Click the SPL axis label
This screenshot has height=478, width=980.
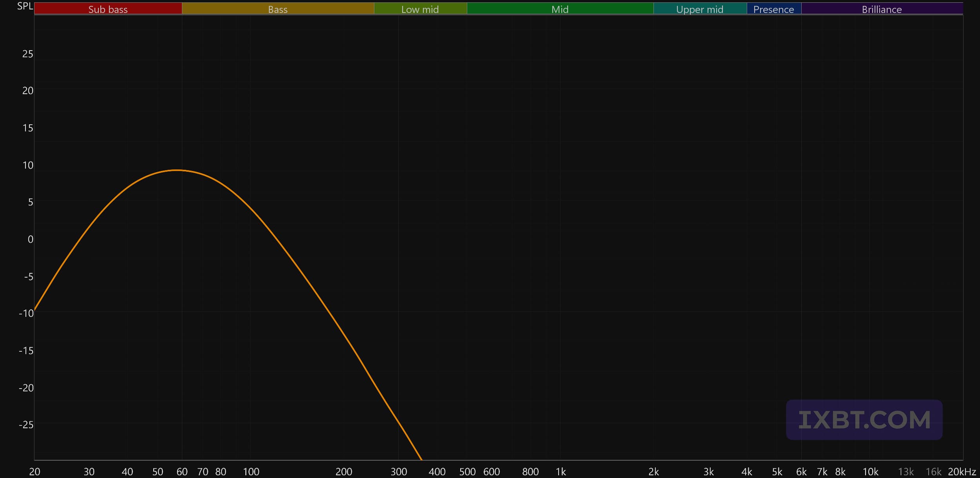click(25, 6)
